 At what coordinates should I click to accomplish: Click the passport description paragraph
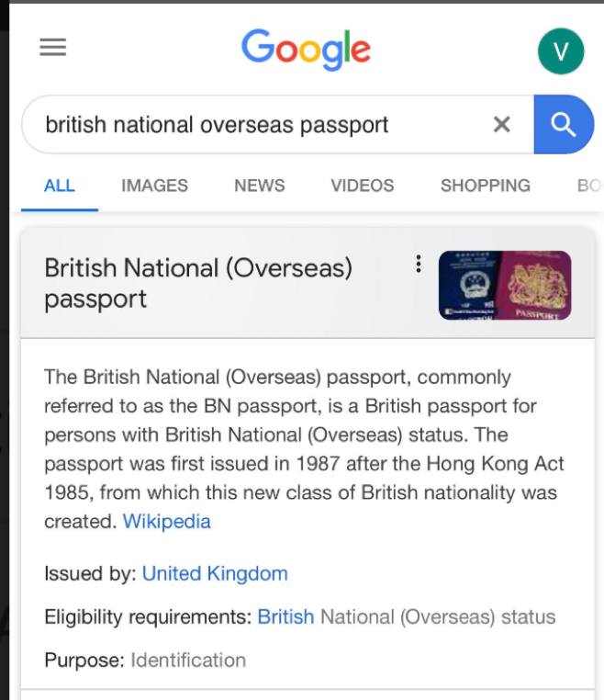[303, 448]
